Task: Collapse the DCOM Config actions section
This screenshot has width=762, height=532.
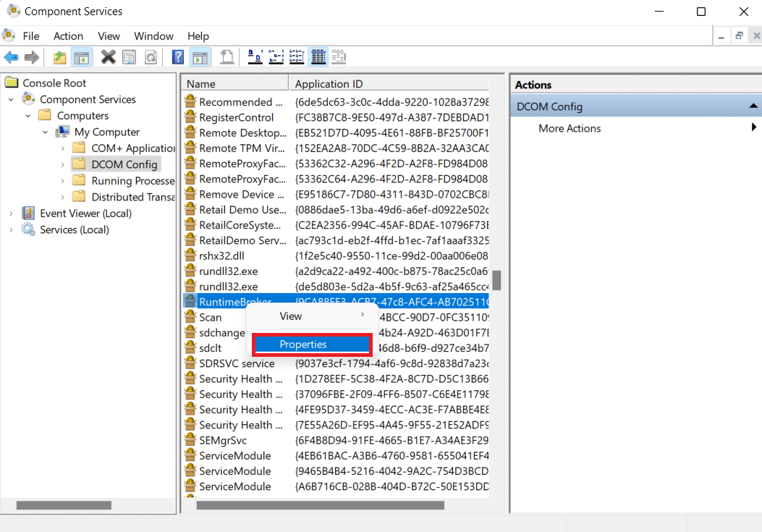Action: 753,106
